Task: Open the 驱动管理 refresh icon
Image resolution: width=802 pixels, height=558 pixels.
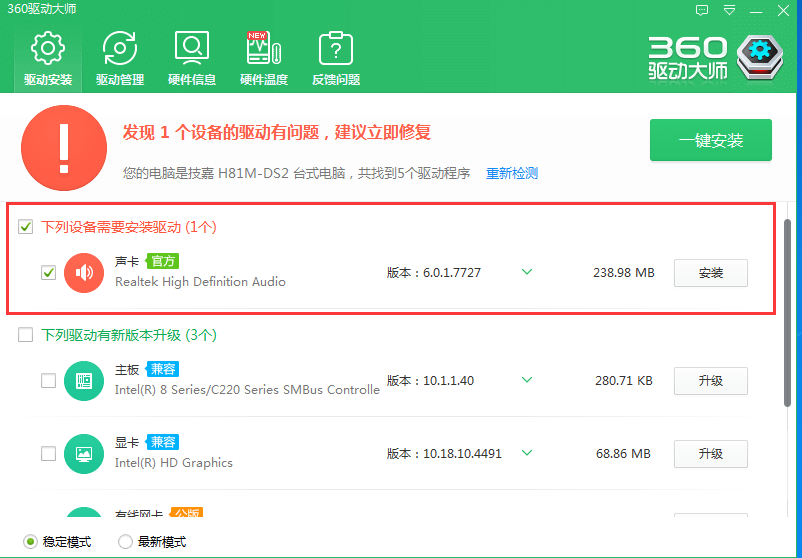Action: [120, 48]
